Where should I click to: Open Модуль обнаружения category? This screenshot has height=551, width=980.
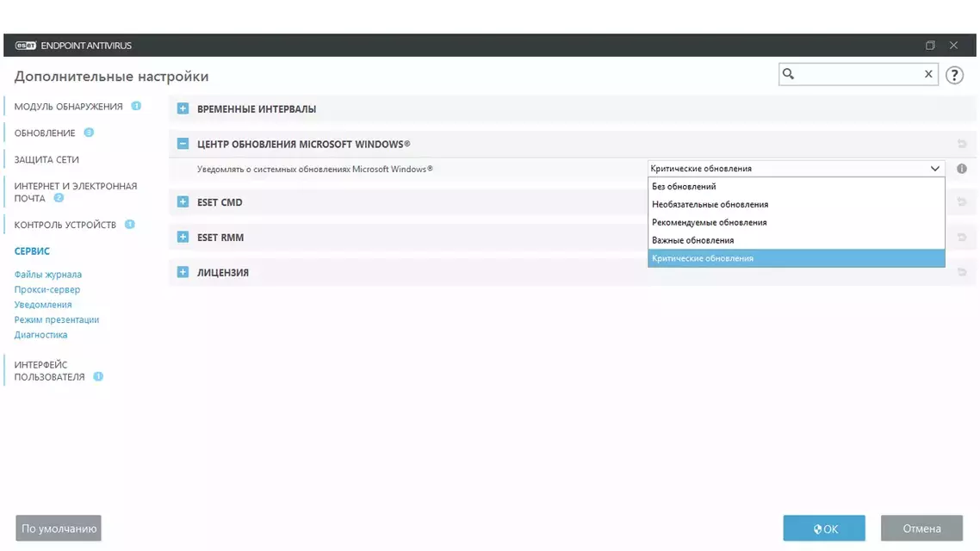coord(68,107)
